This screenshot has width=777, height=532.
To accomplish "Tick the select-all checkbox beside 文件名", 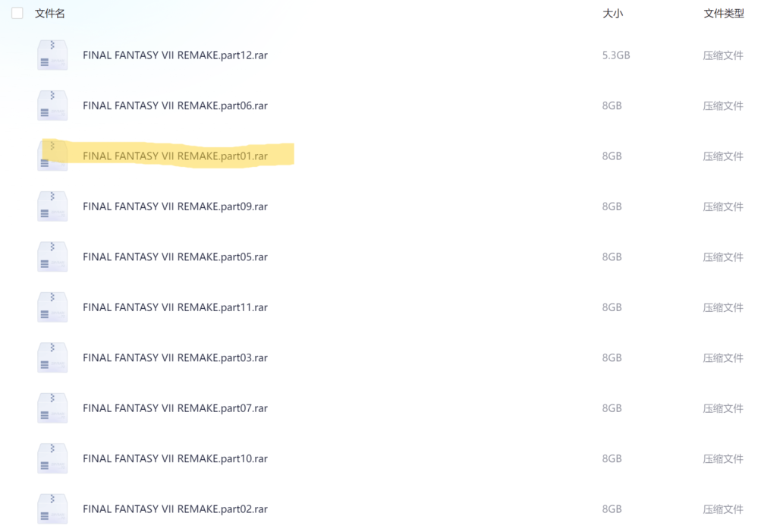I will coord(17,14).
